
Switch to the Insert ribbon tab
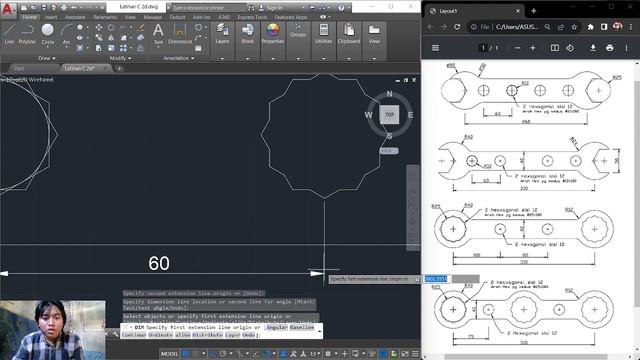[x=51, y=17]
